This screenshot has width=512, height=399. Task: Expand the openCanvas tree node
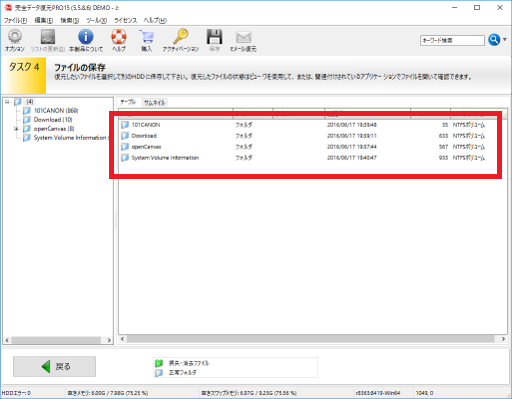point(16,129)
